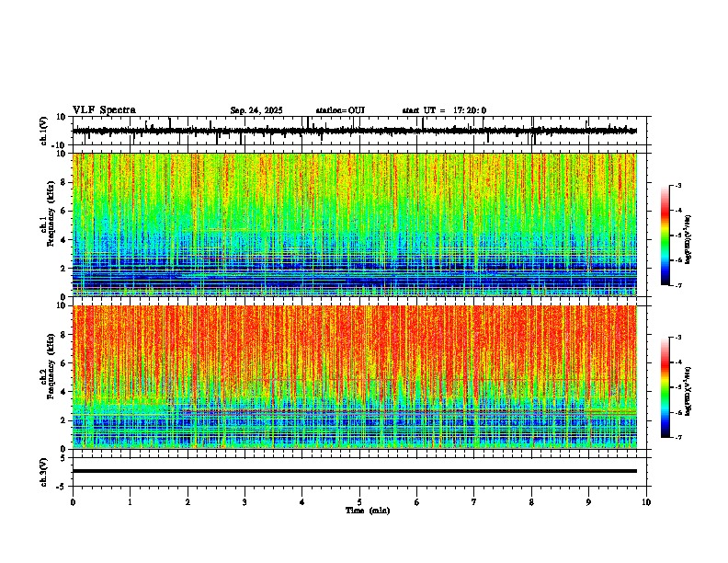This screenshot has height=563, width=728.
Task: Click the ch.1 spectrogram "8" kHz tick label
Action: coord(64,182)
